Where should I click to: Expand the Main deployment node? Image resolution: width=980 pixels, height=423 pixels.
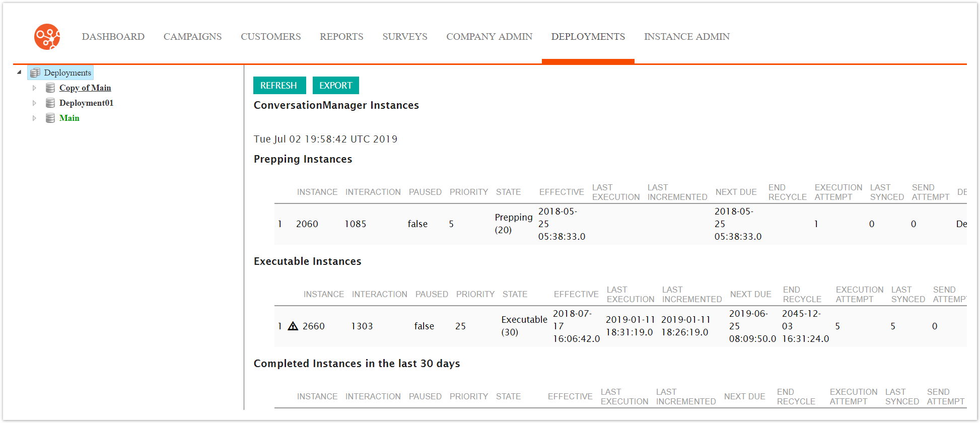coord(34,118)
